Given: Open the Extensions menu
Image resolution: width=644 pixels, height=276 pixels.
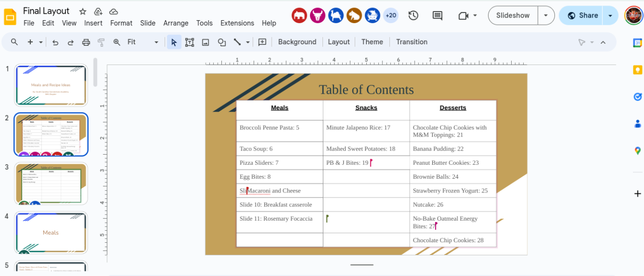Looking at the screenshot, I should 237,23.
